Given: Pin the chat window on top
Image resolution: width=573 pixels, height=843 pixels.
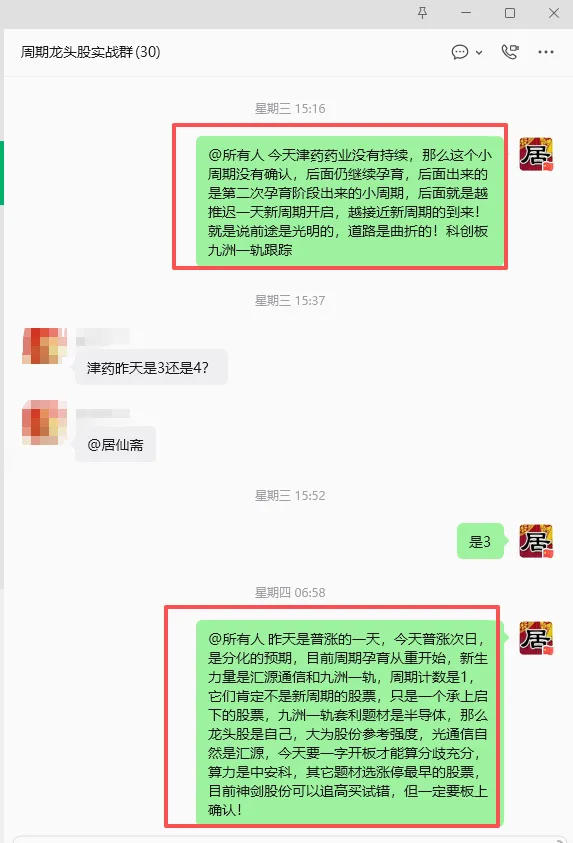Looking at the screenshot, I should pos(422,13).
